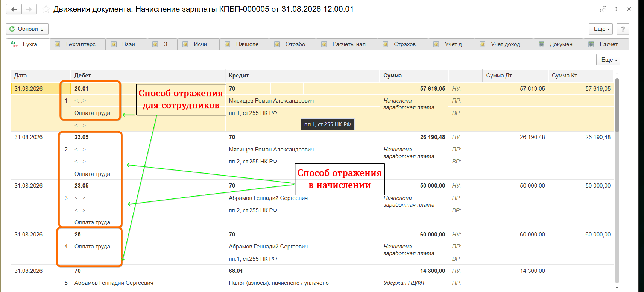Image resolution: width=644 pixels, height=292 pixels.
Task: Open the Взаи... tab
Action: click(126, 44)
